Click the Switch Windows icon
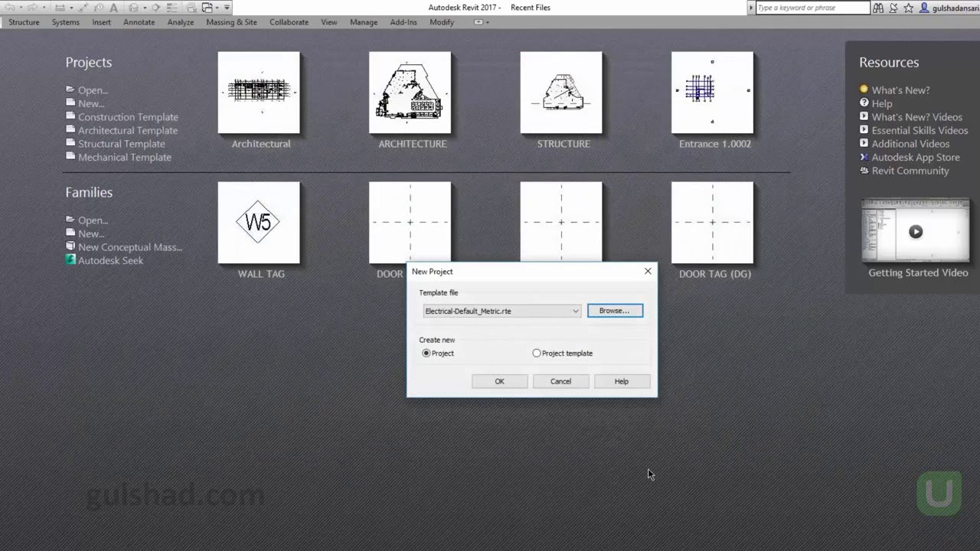Viewport: 980px width, 551px height. [x=207, y=8]
